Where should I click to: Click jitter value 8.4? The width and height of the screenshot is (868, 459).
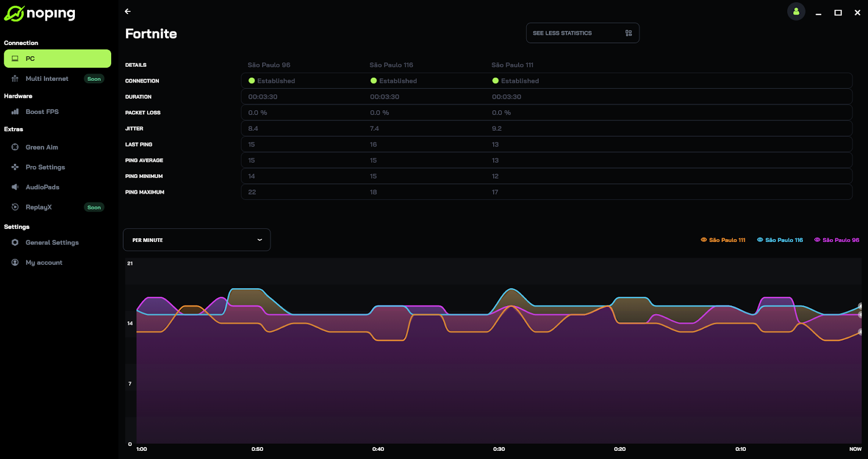tap(253, 129)
